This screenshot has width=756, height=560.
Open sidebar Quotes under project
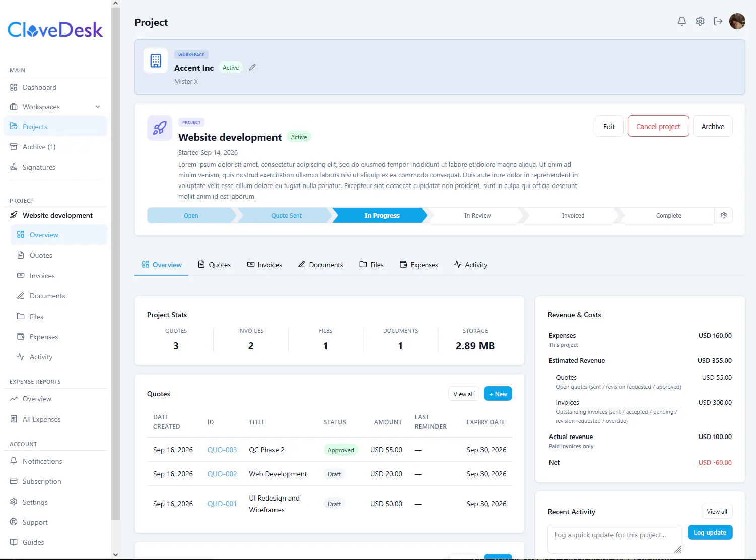click(59, 255)
